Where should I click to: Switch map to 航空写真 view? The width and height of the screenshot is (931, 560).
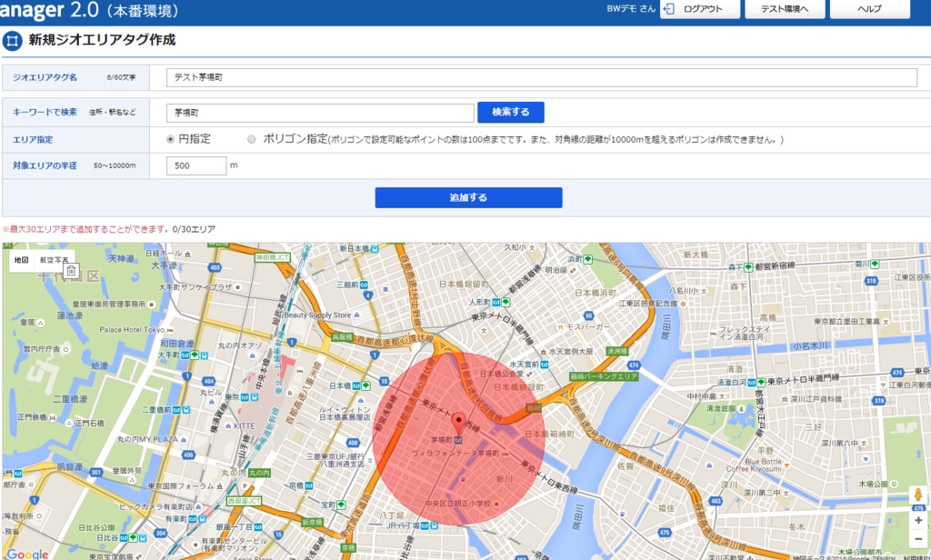point(54,260)
